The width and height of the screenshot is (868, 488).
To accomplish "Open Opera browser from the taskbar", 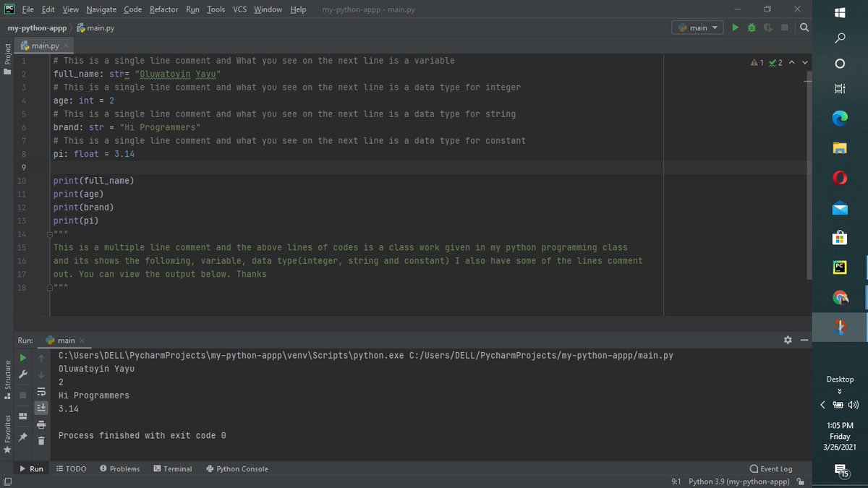I will click(840, 178).
